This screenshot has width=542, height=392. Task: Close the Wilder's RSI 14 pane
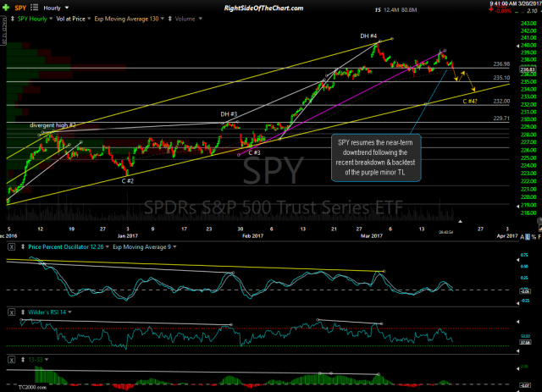(11, 312)
